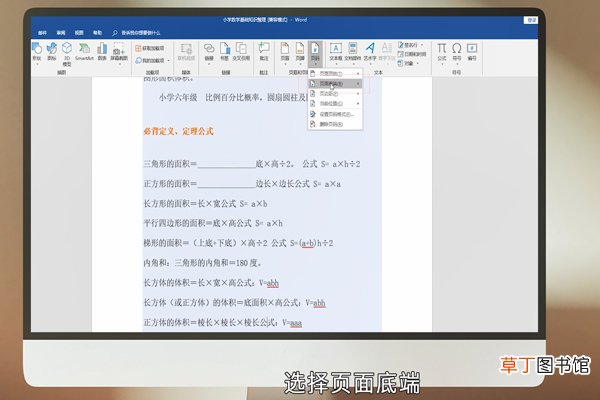Insert a 文本框 text box
This screenshot has width=600, height=400.
point(336,52)
